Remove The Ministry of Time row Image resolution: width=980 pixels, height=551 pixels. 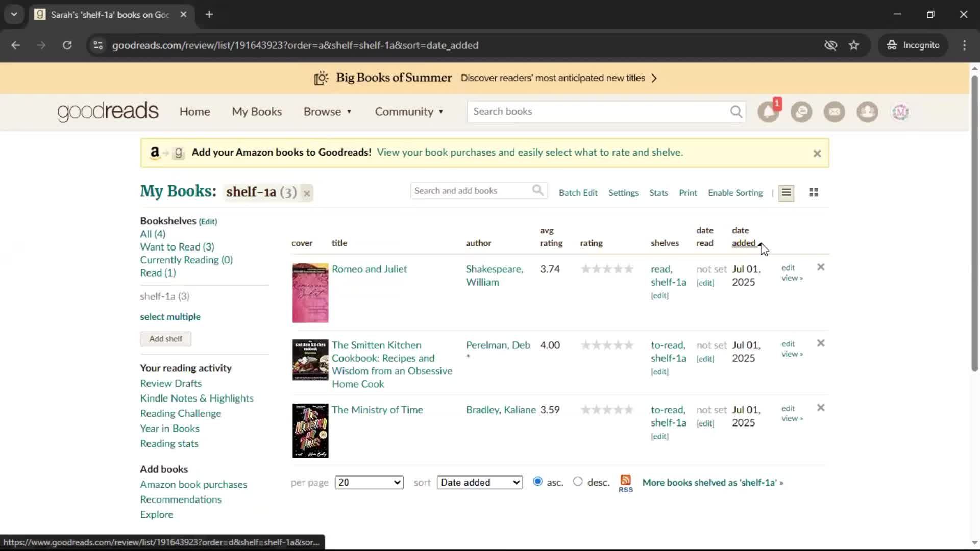(x=821, y=407)
